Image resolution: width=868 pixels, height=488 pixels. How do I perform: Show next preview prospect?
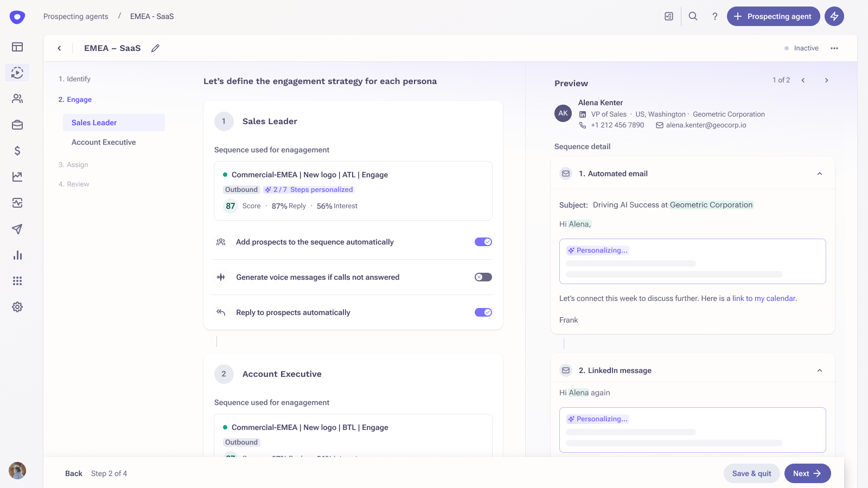(826, 80)
